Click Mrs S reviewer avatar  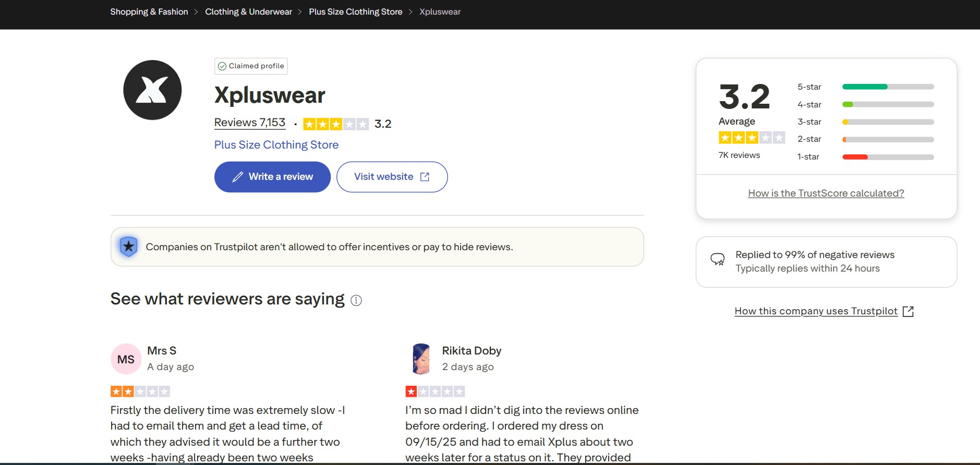[x=126, y=359]
